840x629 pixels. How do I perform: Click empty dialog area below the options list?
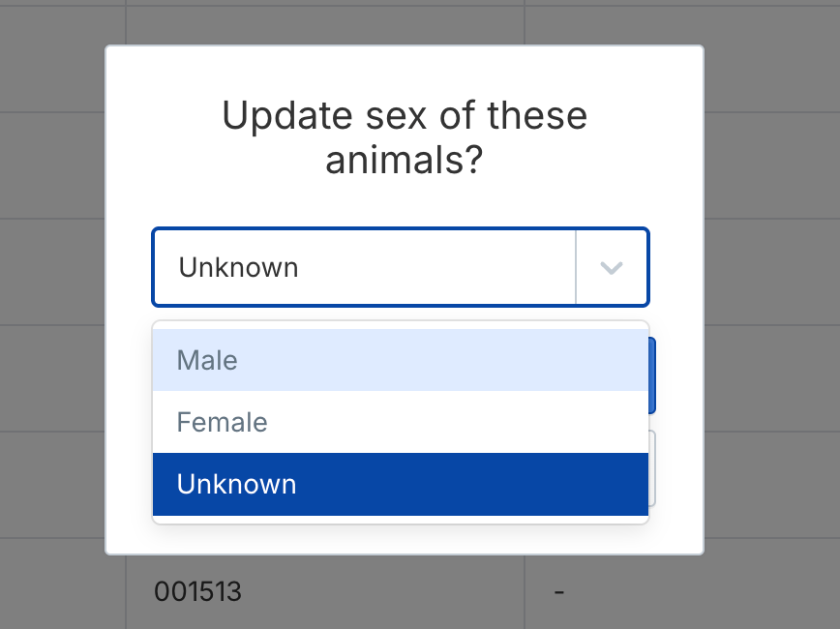[405, 539]
